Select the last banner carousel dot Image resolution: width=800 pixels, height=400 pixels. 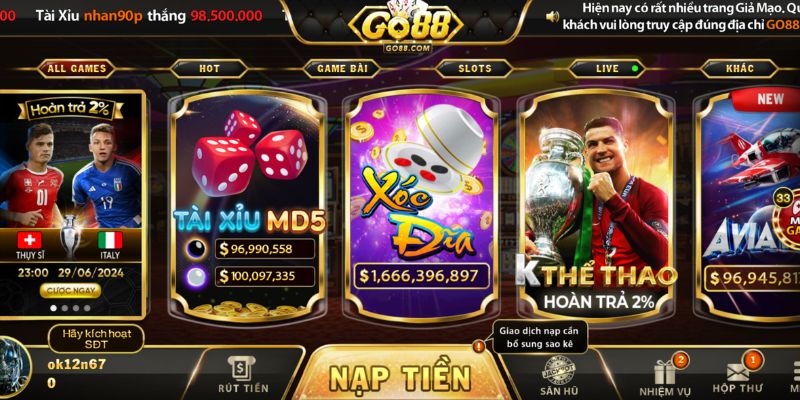[87, 308]
